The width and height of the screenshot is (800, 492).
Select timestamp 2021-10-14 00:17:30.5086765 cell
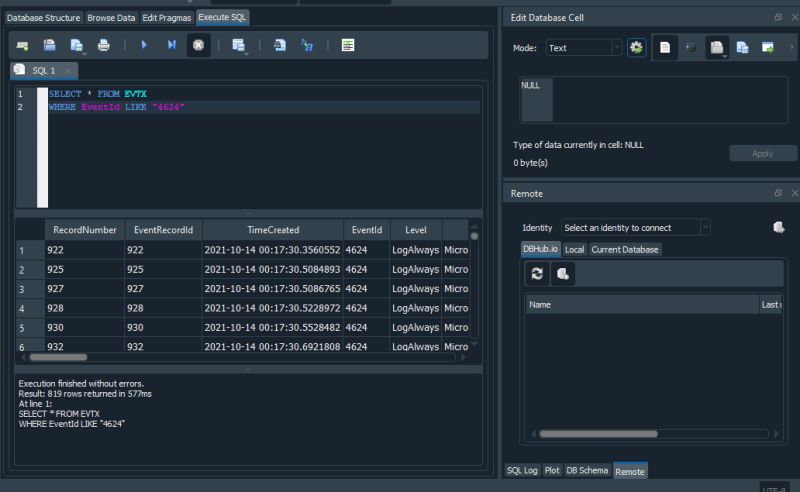pos(273,289)
